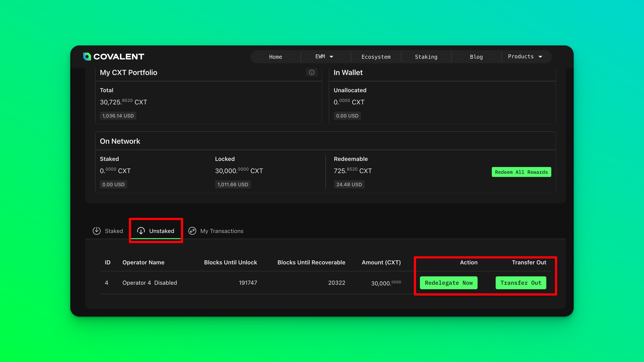Viewport: 644px width, 362px height.
Task: Open the Blog menu item
Action: [476, 57]
